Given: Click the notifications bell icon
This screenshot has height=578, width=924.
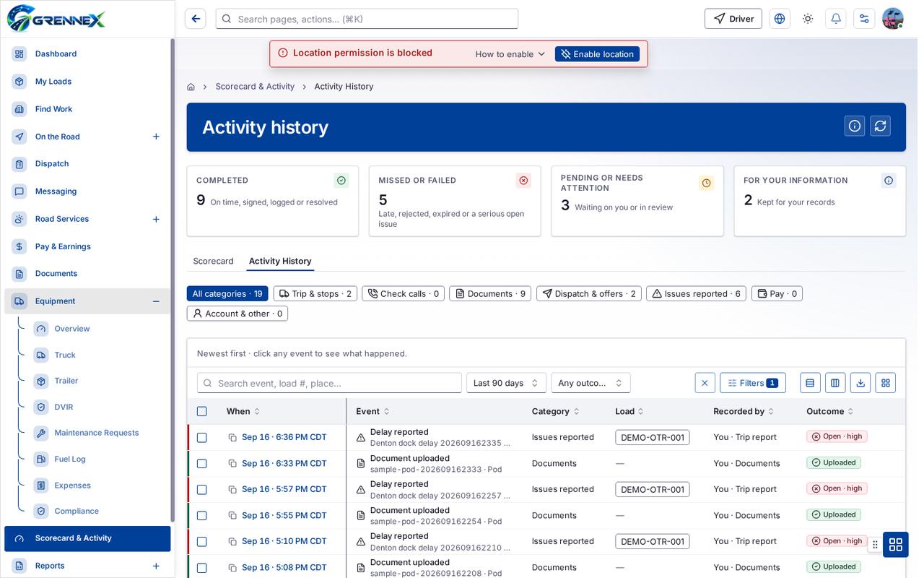Looking at the screenshot, I should [836, 19].
